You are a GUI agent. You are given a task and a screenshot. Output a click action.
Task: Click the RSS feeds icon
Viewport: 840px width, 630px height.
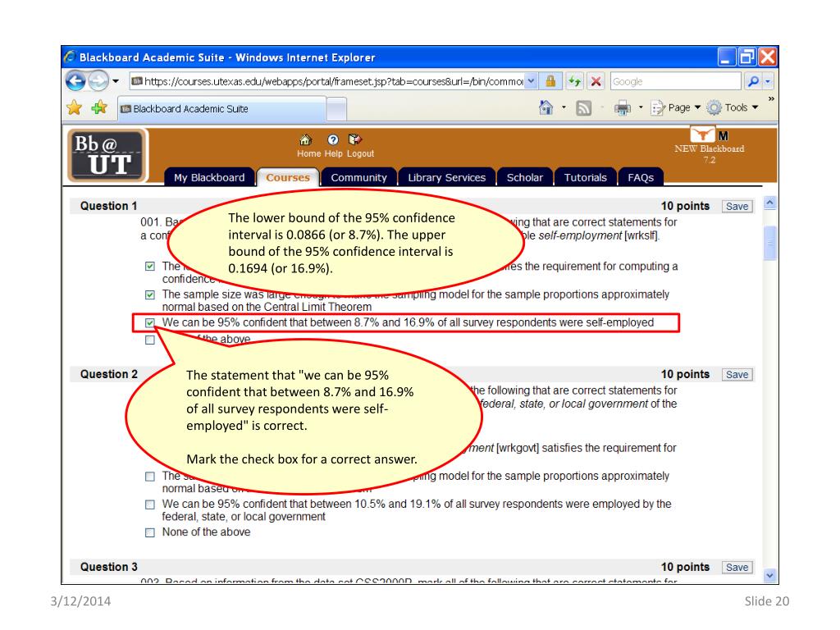[583, 108]
